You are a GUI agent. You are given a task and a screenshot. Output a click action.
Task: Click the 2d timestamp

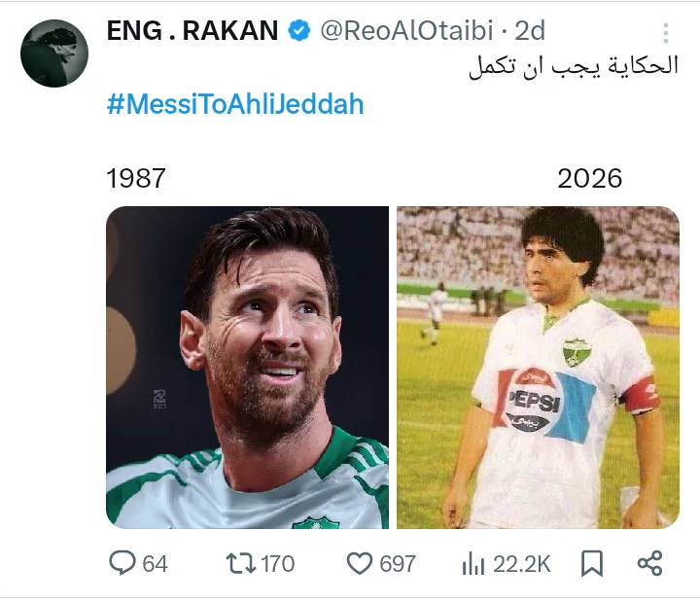(530, 31)
